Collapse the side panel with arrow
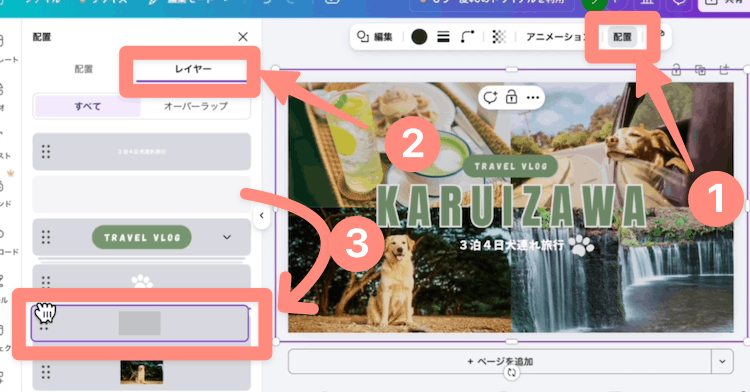The width and height of the screenshot is (750, 392). pos(261,215)
